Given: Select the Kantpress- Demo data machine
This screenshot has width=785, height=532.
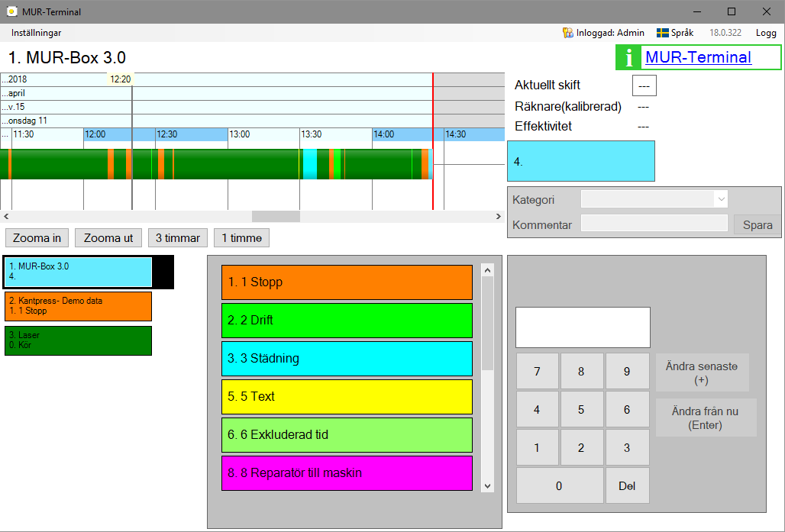Looking at the screenshot, I should click(78, 306).
